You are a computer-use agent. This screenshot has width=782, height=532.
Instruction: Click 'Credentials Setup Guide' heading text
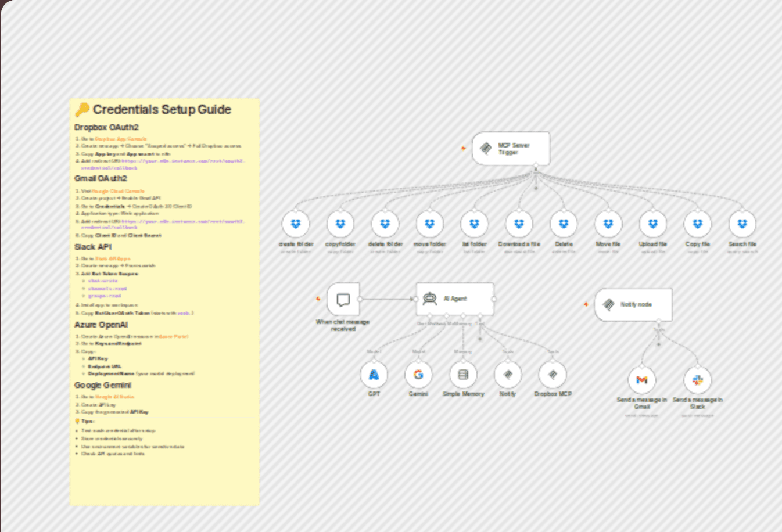(162, 109)
